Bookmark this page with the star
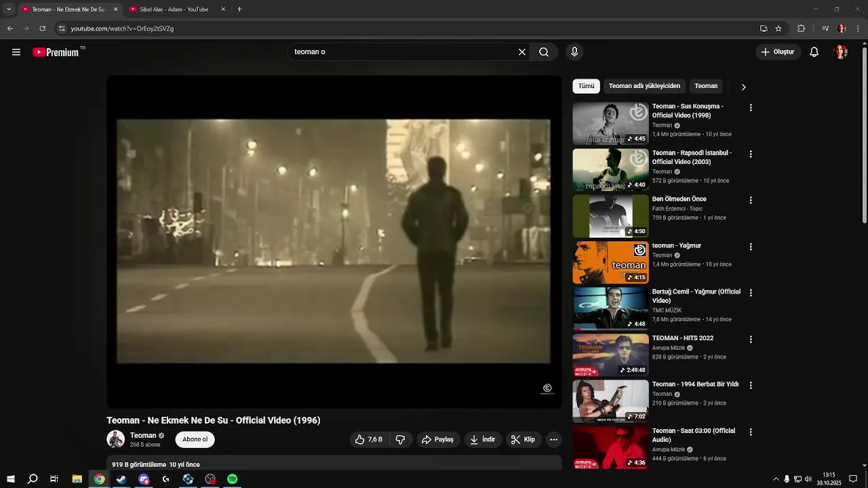This screenshot has height=488, width=868. point(778,28)
